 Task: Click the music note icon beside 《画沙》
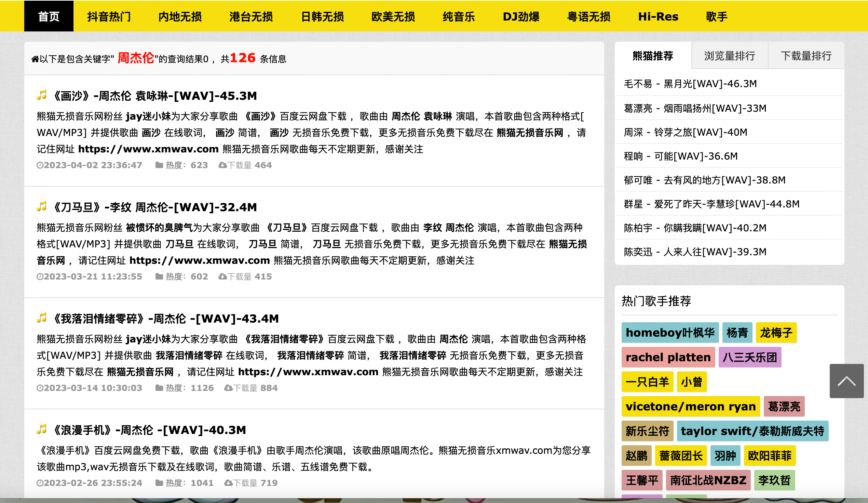click(42, 96)
